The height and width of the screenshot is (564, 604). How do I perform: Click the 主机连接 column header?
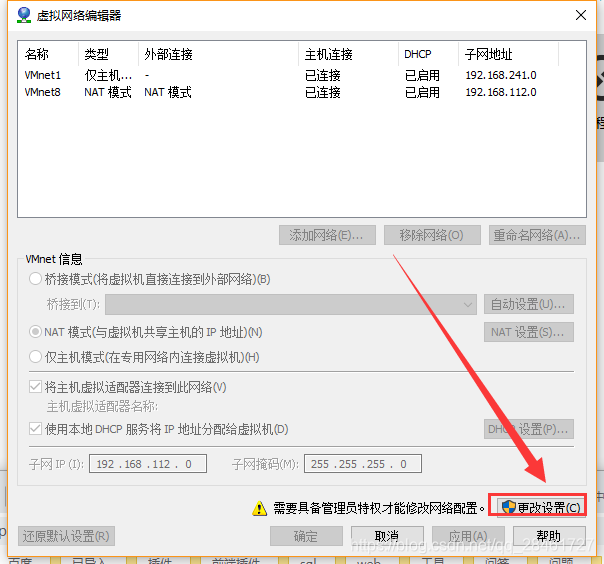[349, 54]
